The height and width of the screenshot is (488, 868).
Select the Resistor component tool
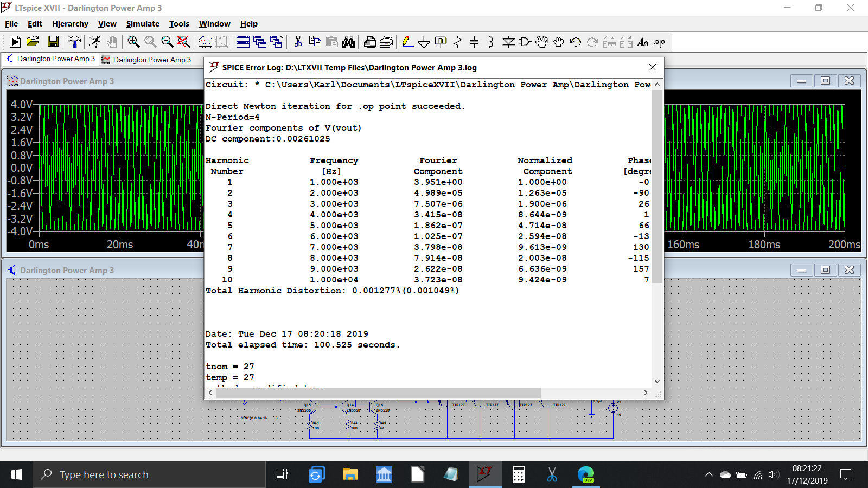pos(458,42)
